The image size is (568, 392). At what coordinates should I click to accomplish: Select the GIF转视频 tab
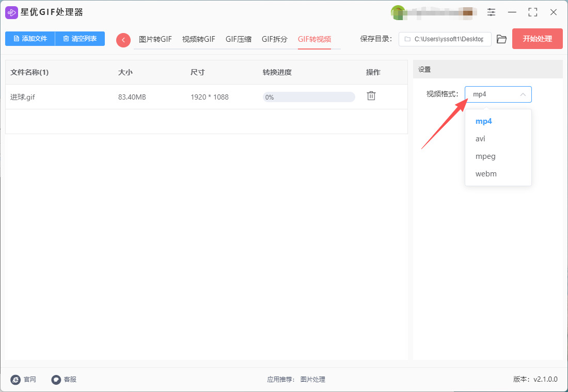coord(314,39)
